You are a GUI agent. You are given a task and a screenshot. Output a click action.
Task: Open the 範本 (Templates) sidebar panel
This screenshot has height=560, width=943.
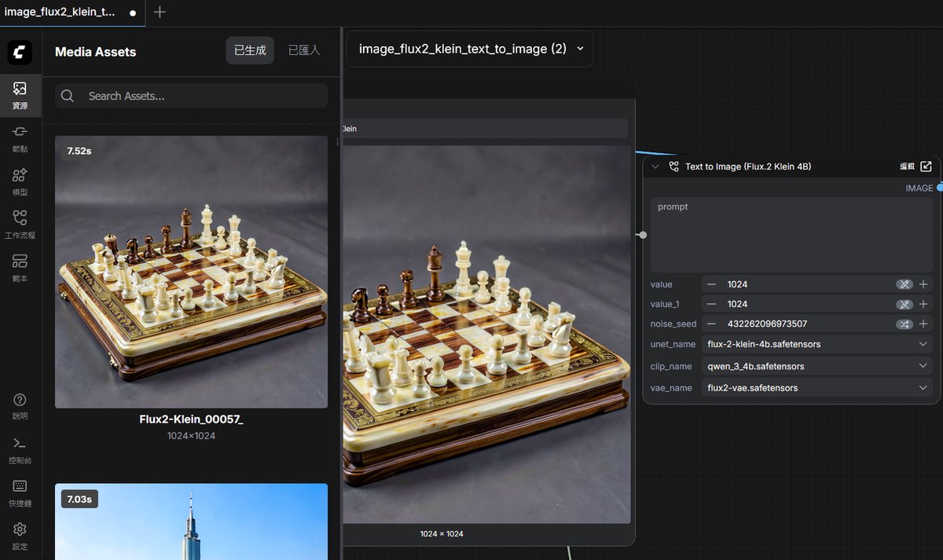[20, 266]
